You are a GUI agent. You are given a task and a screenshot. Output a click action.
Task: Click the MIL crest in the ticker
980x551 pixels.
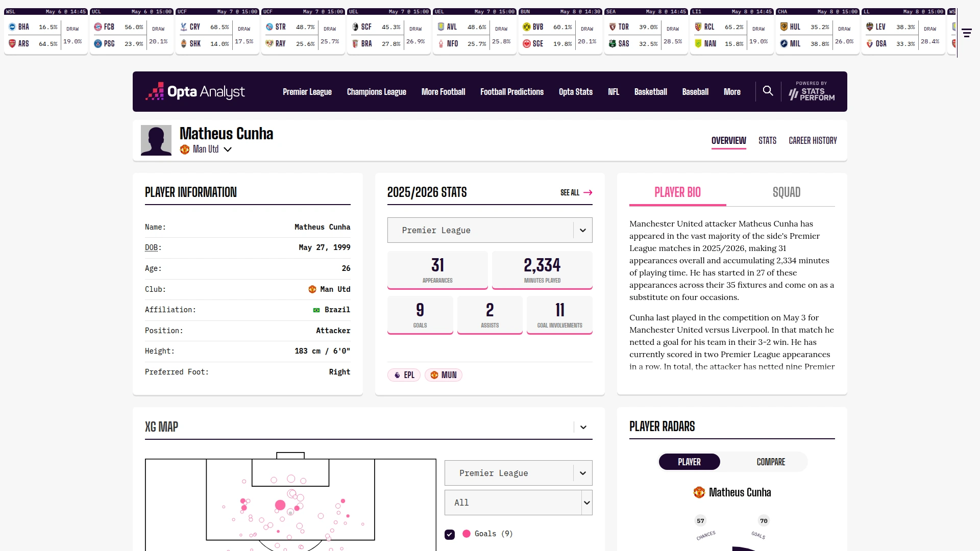point(784,44)
